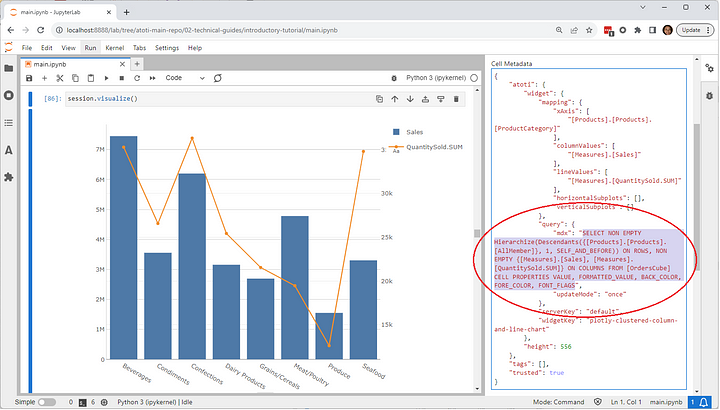Screen dimensions: 720x410
Task: Click the notebook trust shield status icon
Action: (598, 402)
